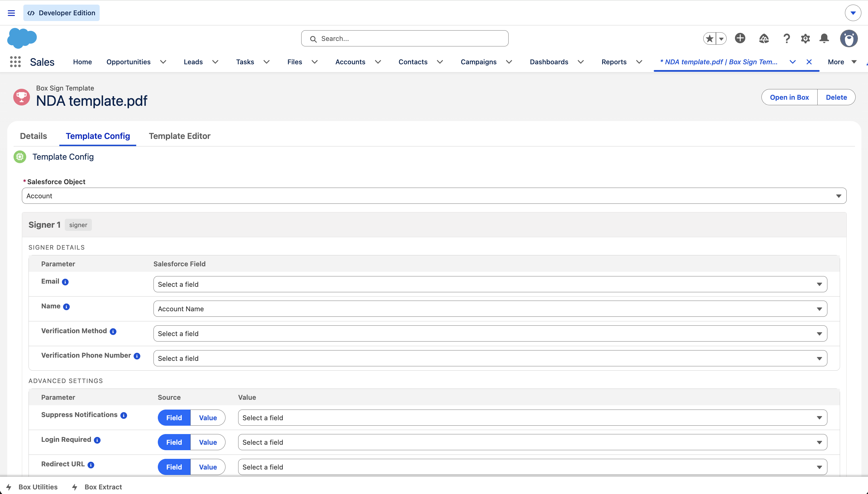Set Redirect URL source to Field

point(174,467)
